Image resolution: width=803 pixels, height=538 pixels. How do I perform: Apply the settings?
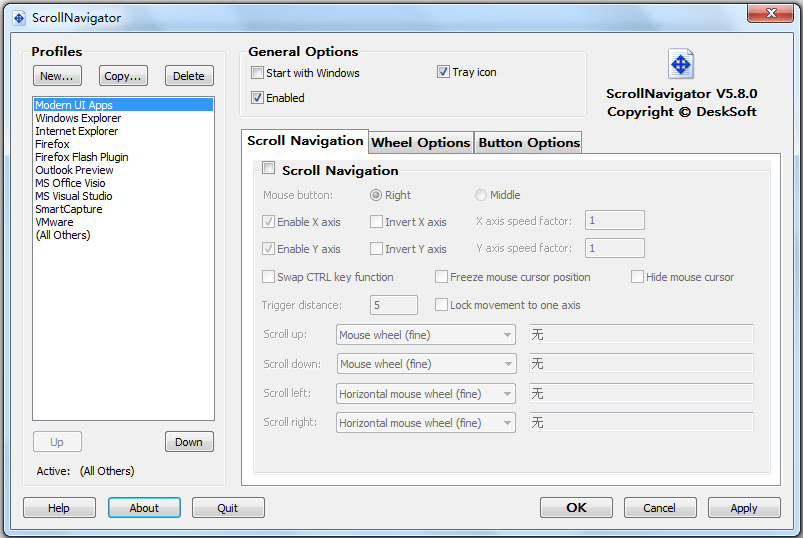(744, 508)
